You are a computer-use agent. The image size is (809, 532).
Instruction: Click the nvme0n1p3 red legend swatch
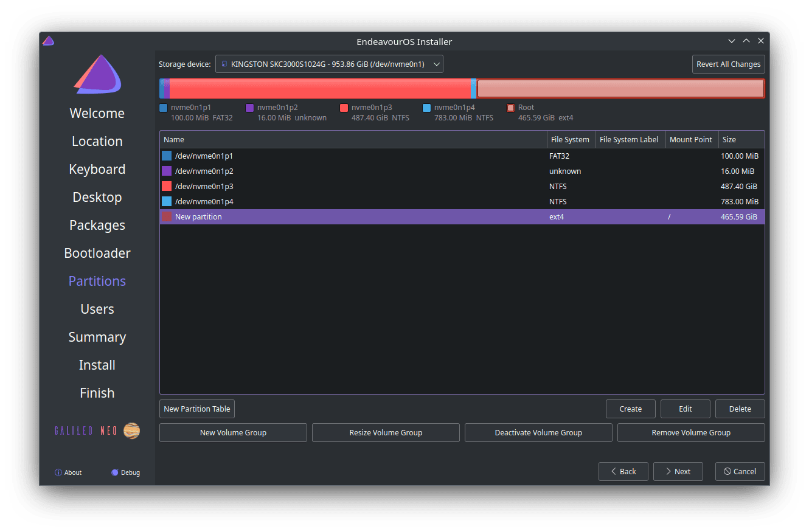(x=344, y=108)
